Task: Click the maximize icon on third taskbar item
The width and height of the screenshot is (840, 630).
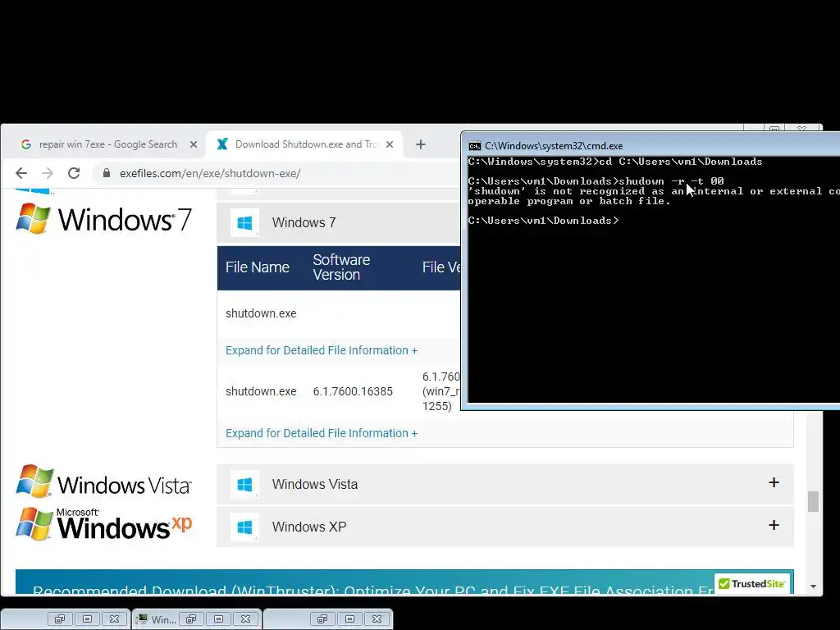Action: coord(349,619)
